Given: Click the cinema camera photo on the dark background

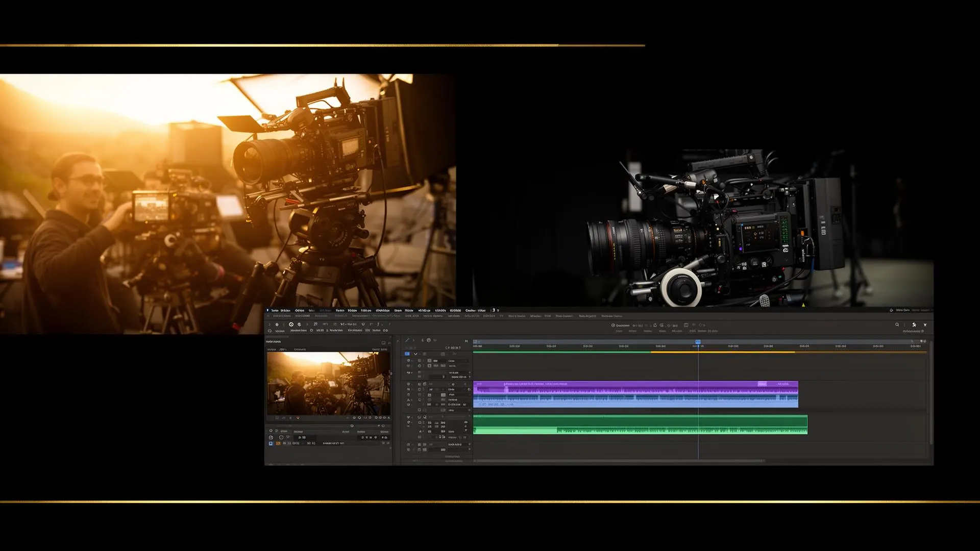Looking at the screenshot, I should 703,228.
